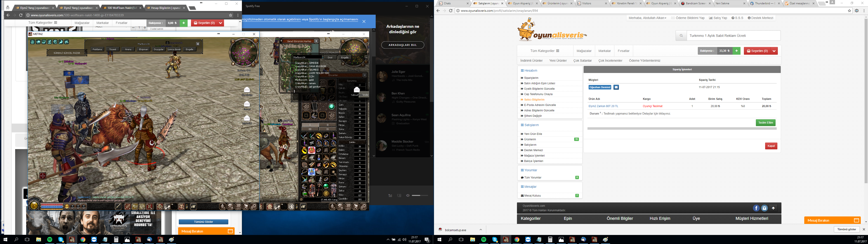Select inventory page II in Metin2

(328, 125)
